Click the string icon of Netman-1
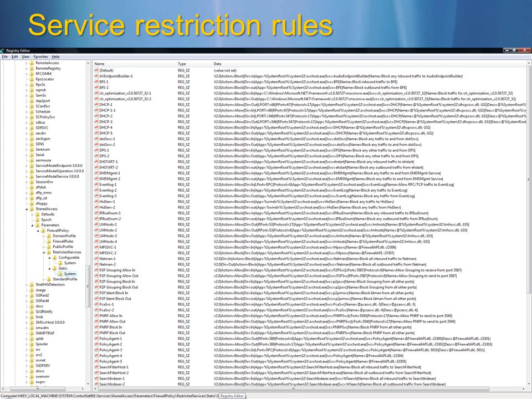 96,259
